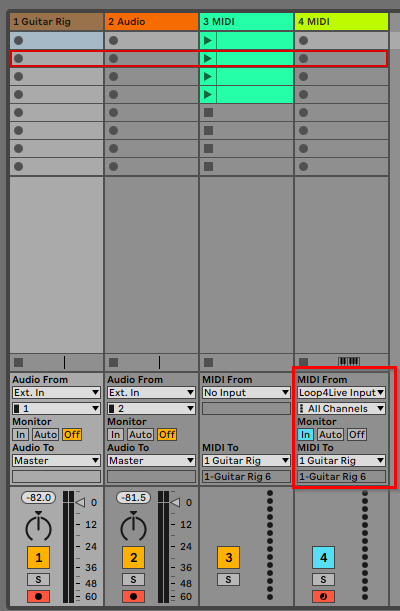400x611 pixels.
Task: Set 4 MIDI monitor to Auto
Action: click(330, 434)
